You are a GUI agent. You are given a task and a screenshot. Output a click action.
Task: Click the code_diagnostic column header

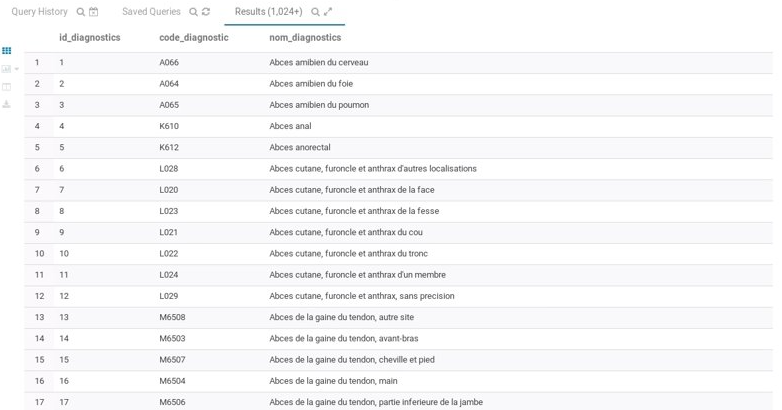[193, 38]
